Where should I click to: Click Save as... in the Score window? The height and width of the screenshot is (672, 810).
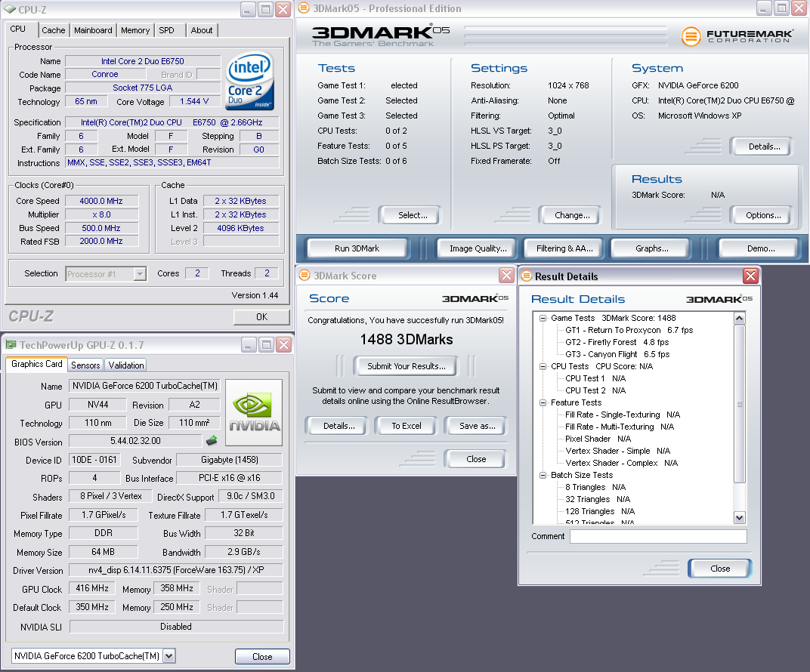(475, 426)
